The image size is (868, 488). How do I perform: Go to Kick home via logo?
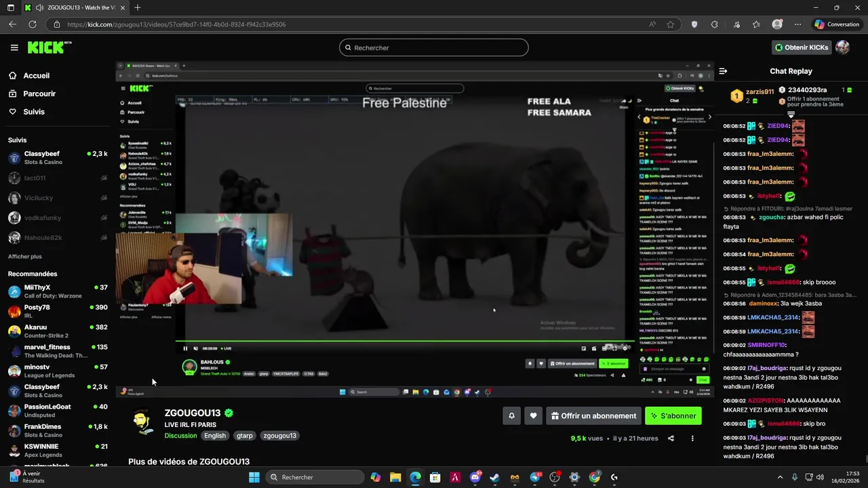pos(50,47)
